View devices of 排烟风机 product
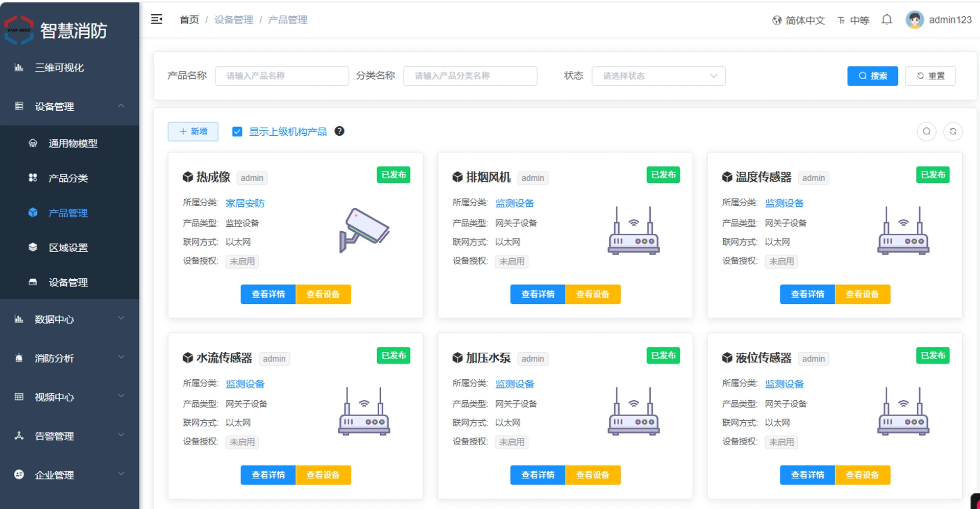This screenshot has width=980, height=509. (593, 294)
